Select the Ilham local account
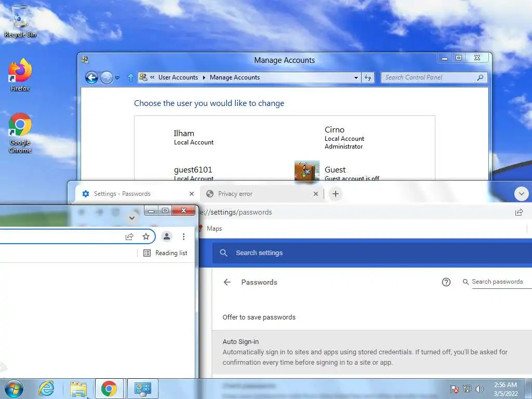Screen dimensions: 532x399 pyautogui.click(x=194, y=137)
